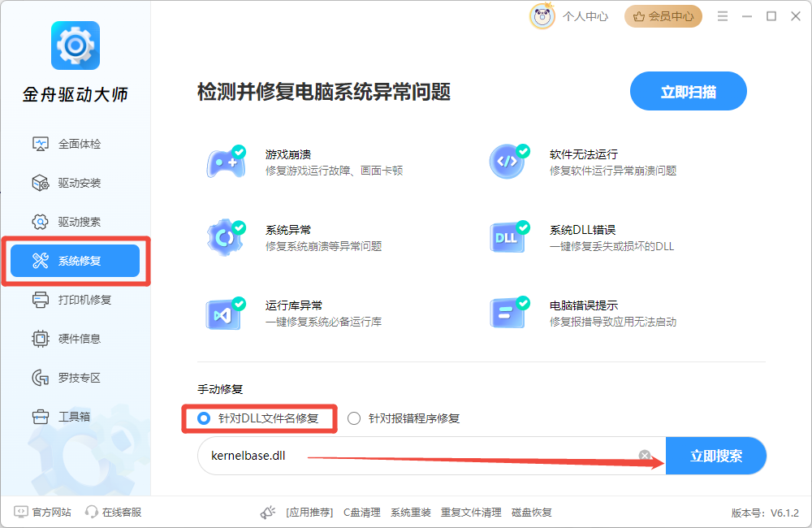Start scan with 立即扫描
The image size is (812, 528).
(x=689, y=91)
